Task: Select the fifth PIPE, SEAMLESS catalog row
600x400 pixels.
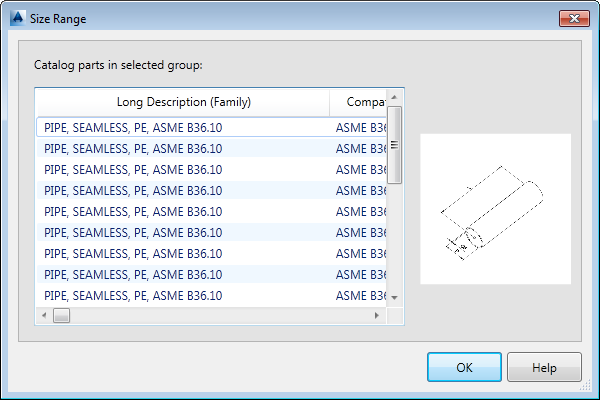Action: click(x=133, y=211)
